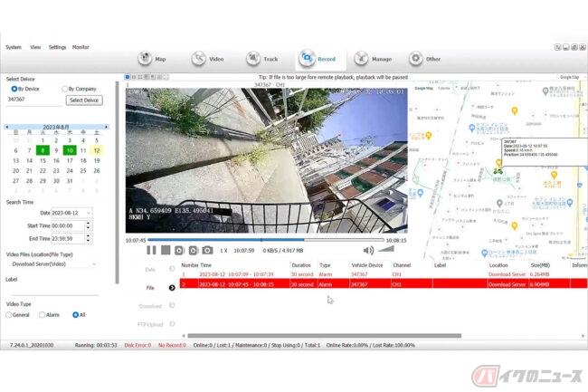This screenshot has height=392, width=588.
Task: Select the By Company radio button
Action: 64,89
